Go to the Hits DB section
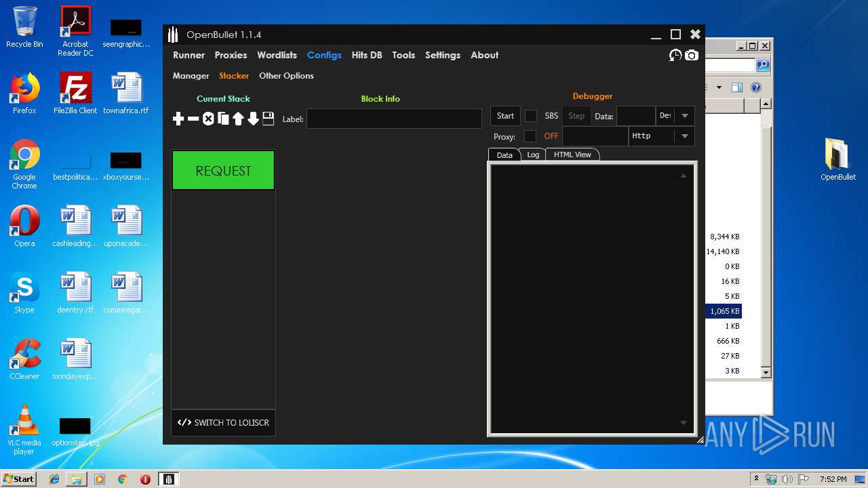 pos(367,55)
